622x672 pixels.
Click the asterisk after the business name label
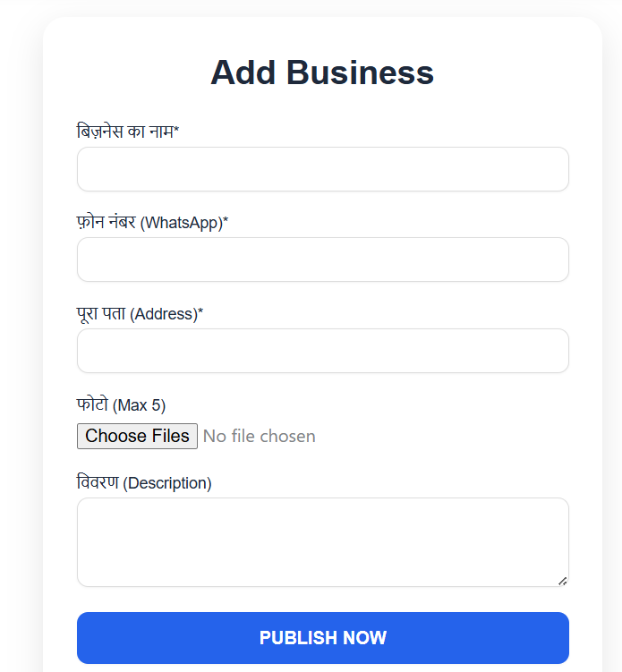click(x=176, y=132)
